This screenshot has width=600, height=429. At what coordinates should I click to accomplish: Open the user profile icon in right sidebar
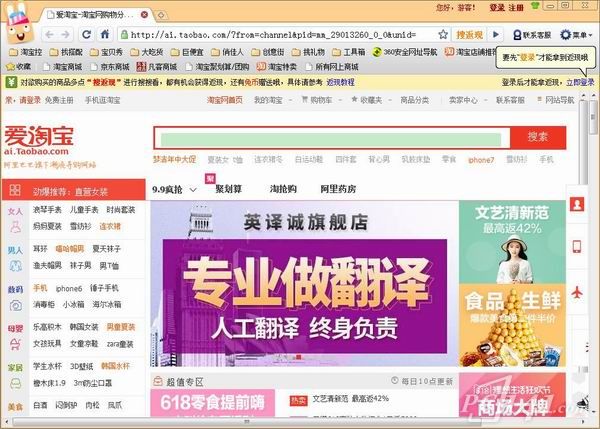click(x=577, y=204)
